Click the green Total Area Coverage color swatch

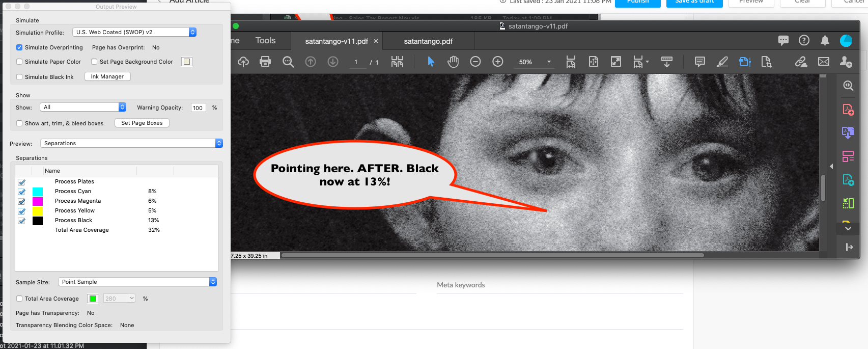tap(93, 299)
